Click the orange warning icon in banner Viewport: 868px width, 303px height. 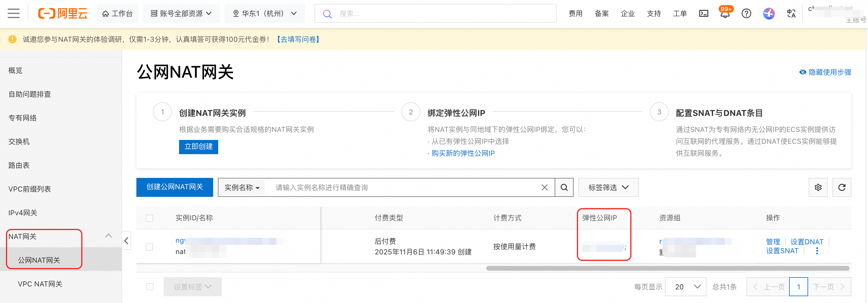click(12, 39)
